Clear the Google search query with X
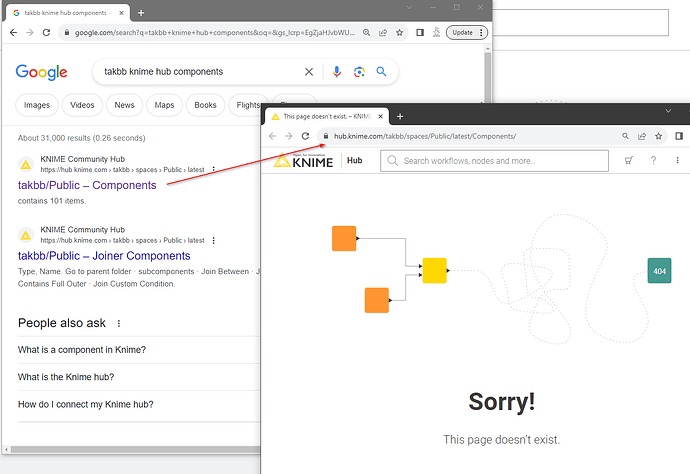690x474 pixels. coord(309,72)
